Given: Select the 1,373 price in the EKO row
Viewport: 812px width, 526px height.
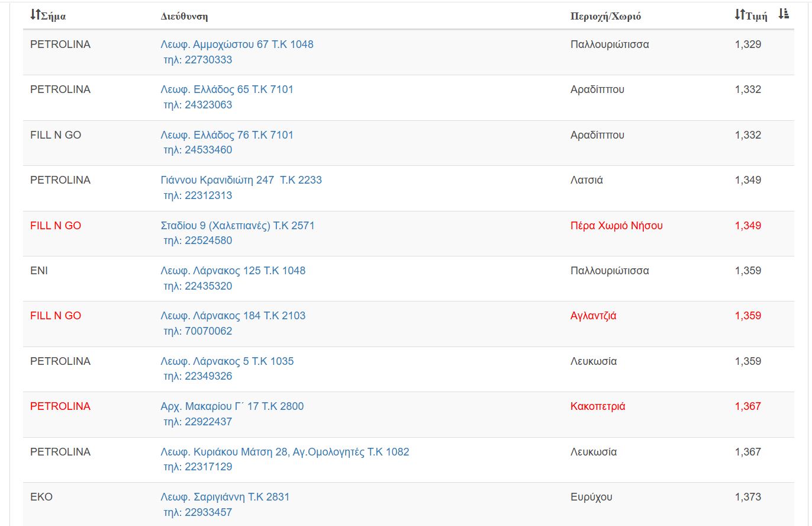Looking at the screenshot, I should [747, 497].
